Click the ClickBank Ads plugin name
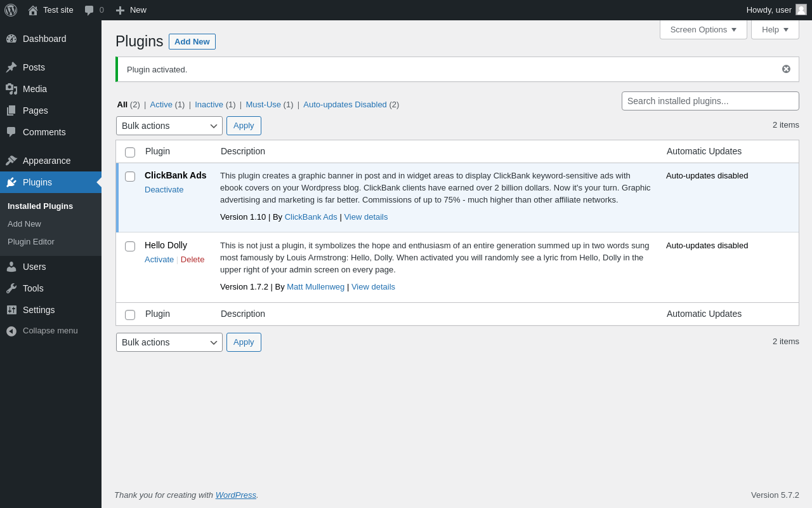The width and height of the screenshot is (812, 508). [x=176, y=175]
